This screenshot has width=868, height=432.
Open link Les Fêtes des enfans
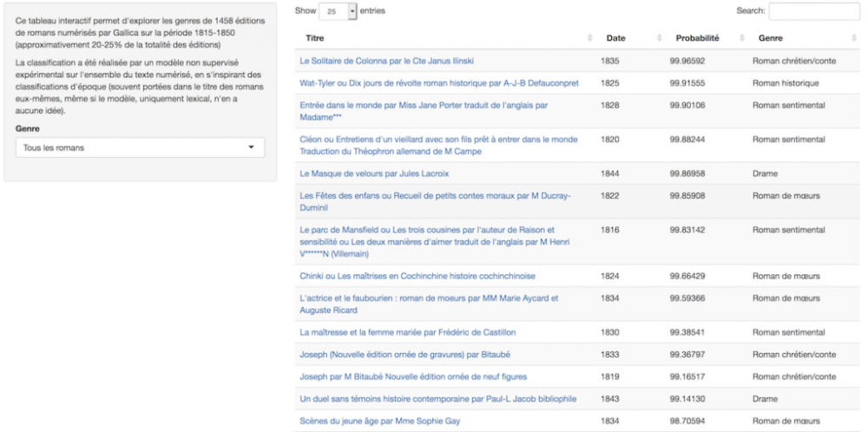click(435, 202)
